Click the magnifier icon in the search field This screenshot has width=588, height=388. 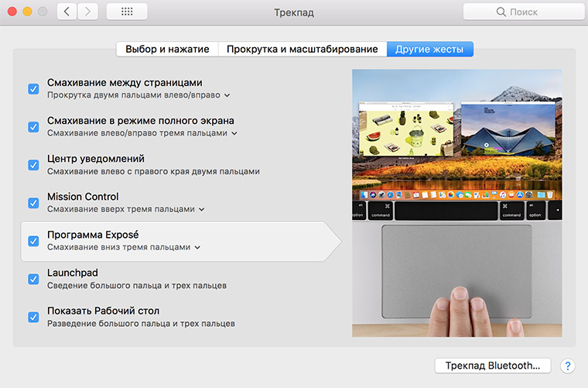coord(501,12)
